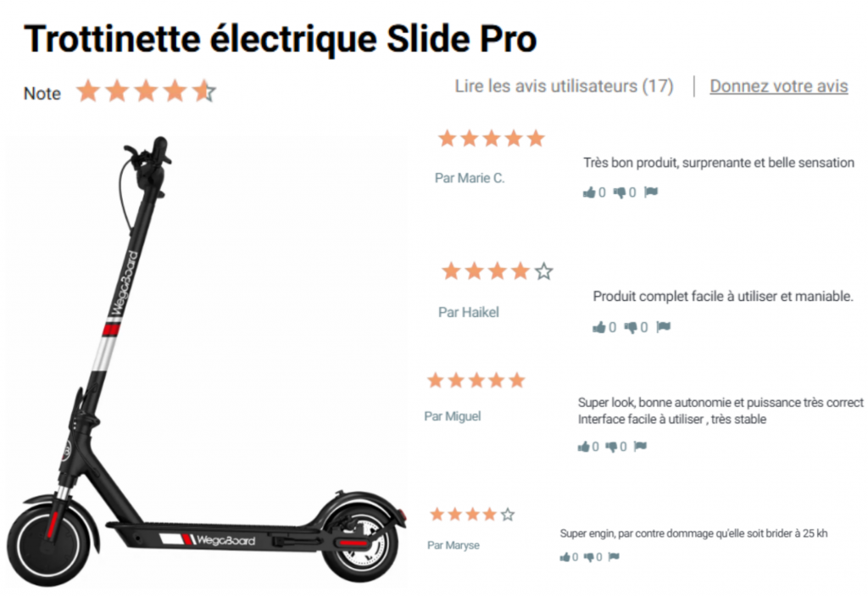Click thumbs-up on Marie C.'s review
The width and height of the screenshot is (868, 596).
click(589, 192)
